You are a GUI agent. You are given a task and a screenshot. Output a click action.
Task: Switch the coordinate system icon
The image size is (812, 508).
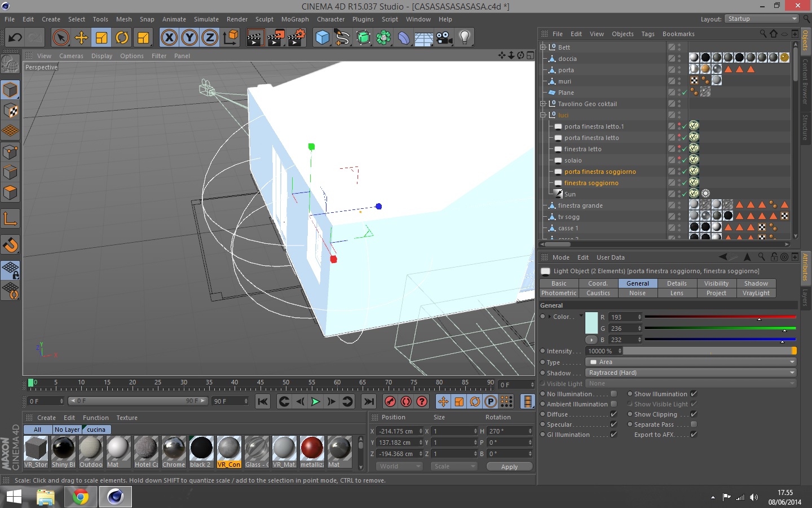click(230, 38)
